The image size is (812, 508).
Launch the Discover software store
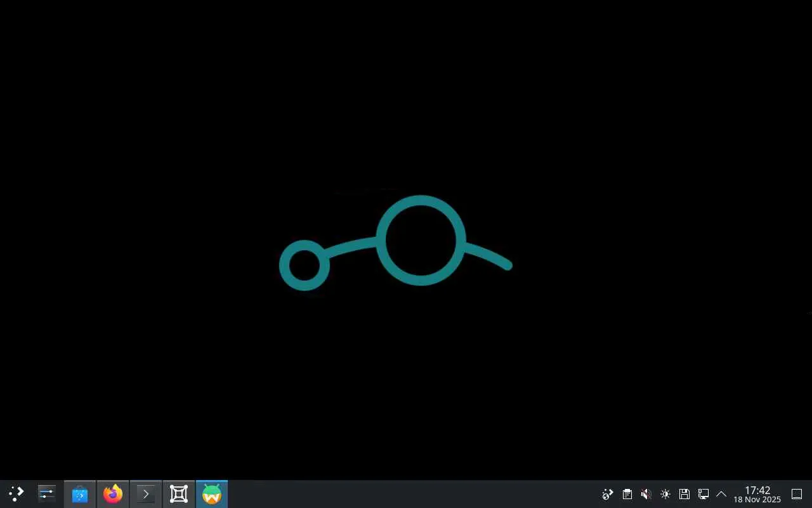[80, 494]
